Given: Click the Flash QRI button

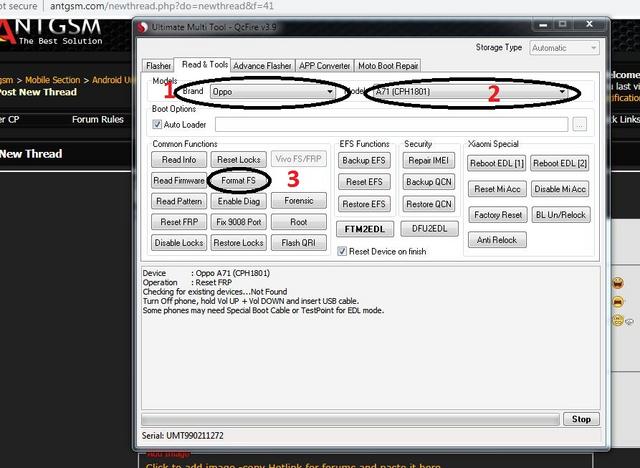Looking at the screenshot, I should click(x=299, y=243).
